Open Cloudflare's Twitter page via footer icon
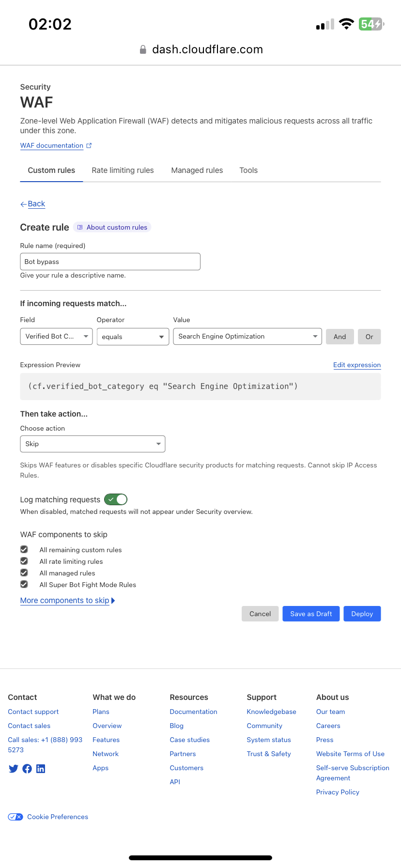 [x=13, y=768]
